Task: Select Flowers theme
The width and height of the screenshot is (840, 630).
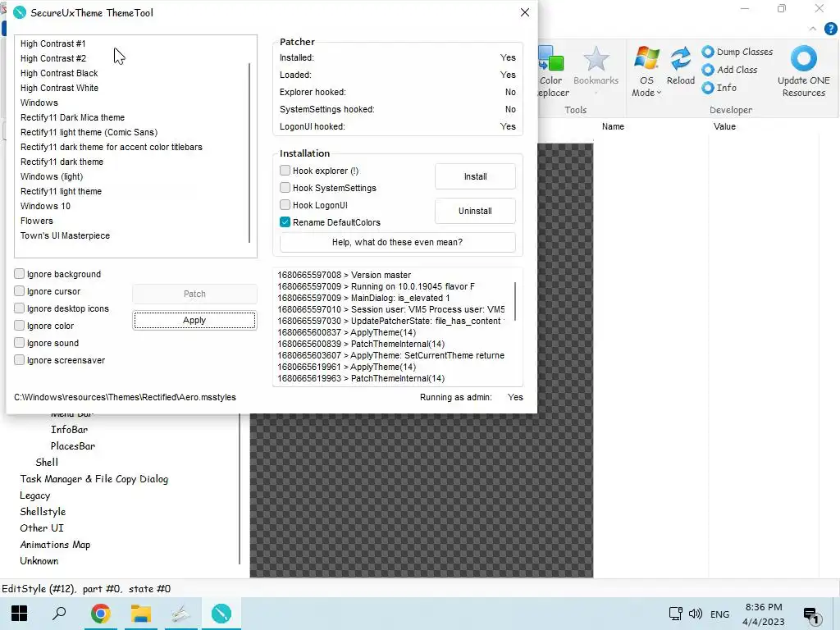Action: tap(37, 221)
